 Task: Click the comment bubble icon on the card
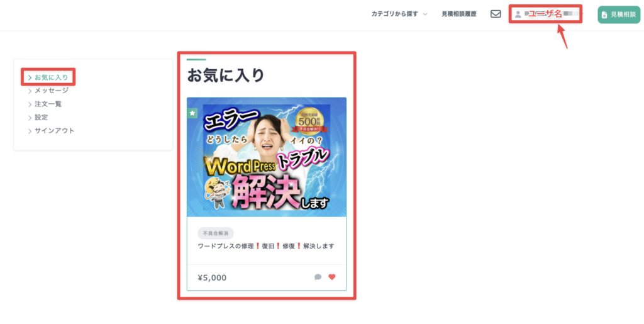pos(318,277)
